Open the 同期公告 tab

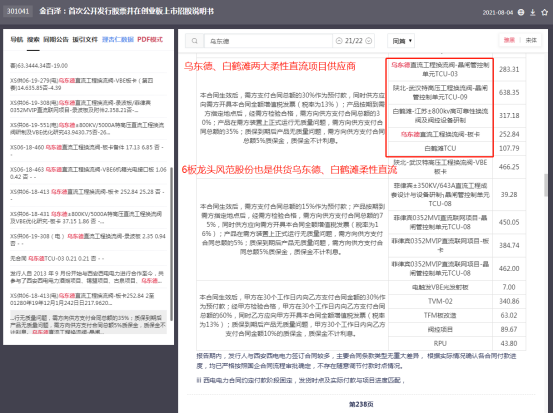click(x=56, y=39)
